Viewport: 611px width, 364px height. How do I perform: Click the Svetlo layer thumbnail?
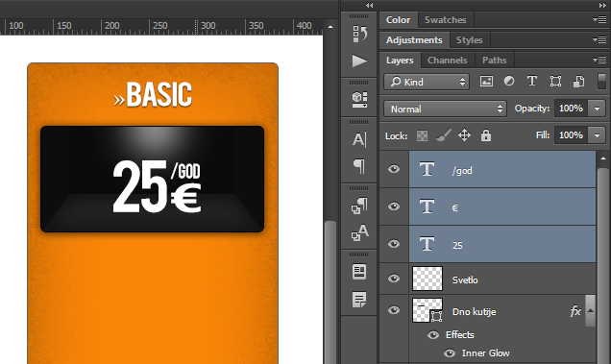[428, 279]
